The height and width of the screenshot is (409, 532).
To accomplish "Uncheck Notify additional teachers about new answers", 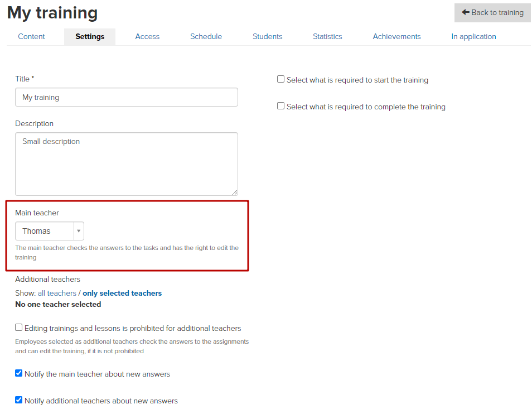I will 18,400.
